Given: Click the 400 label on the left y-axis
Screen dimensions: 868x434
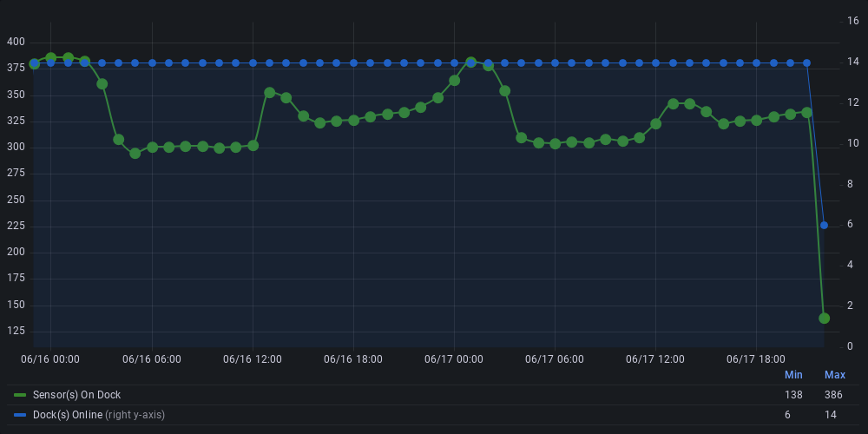Looking at the screenshot, I should tap(16, 42).
